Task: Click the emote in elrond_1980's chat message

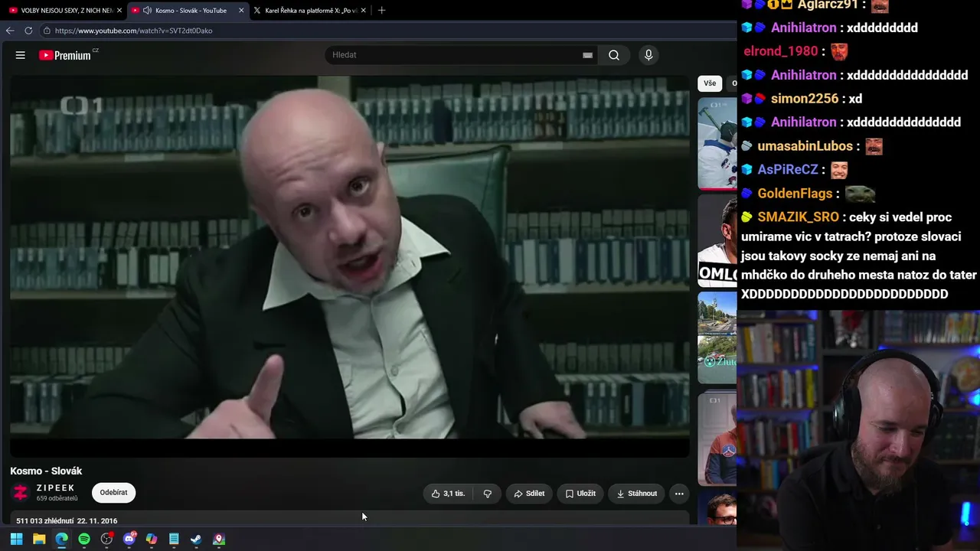Action: point(840,51)
